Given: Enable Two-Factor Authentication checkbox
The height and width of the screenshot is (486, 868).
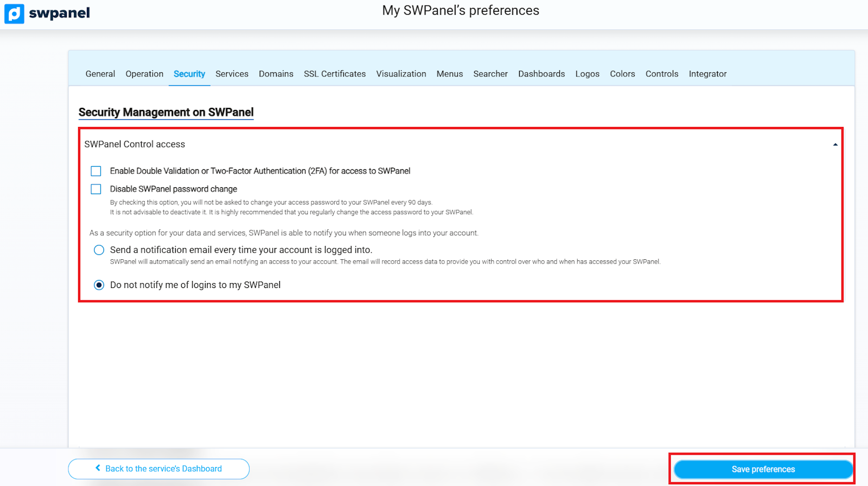Looking at the screenshot, I should 96,171.
